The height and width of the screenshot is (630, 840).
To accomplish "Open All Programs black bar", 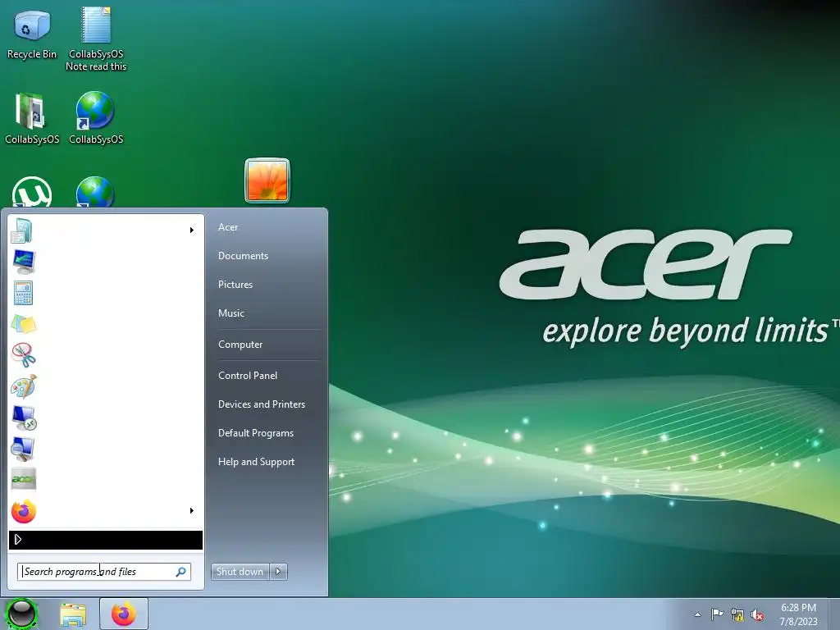I will [x=106, y=540].
